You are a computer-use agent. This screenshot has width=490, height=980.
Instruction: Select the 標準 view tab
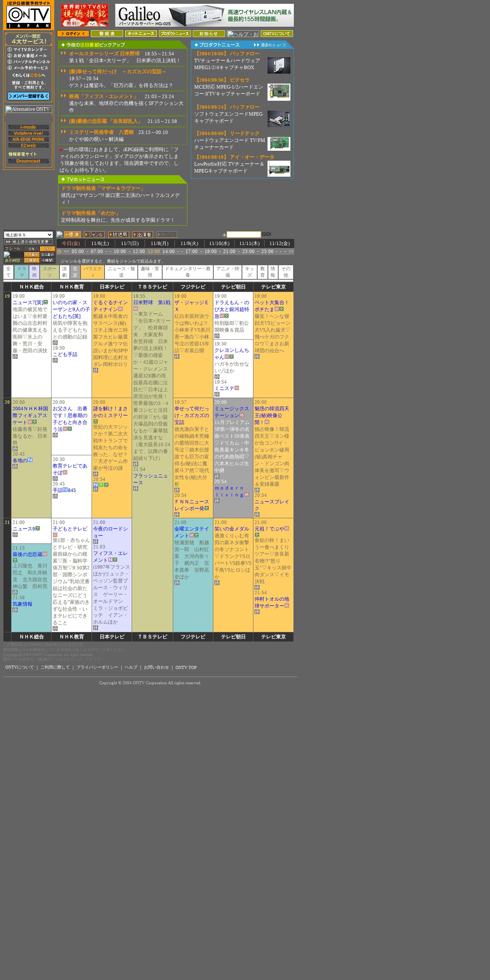72,234
